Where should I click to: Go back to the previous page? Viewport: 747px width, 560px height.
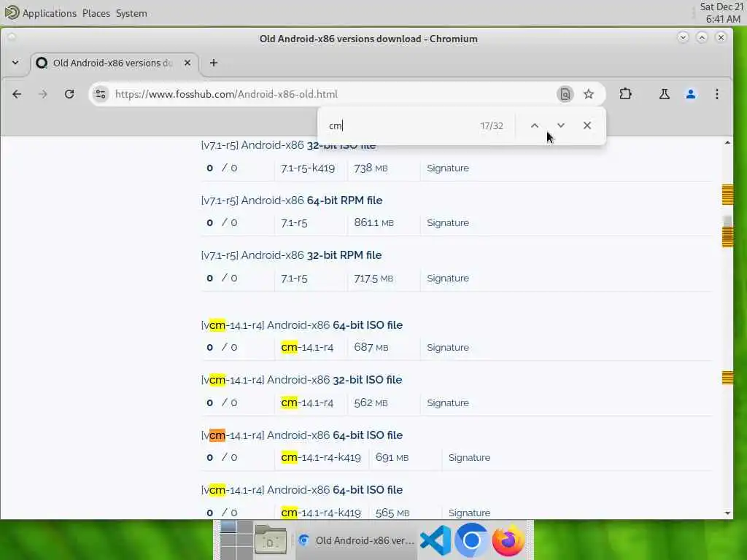[17, 94]
